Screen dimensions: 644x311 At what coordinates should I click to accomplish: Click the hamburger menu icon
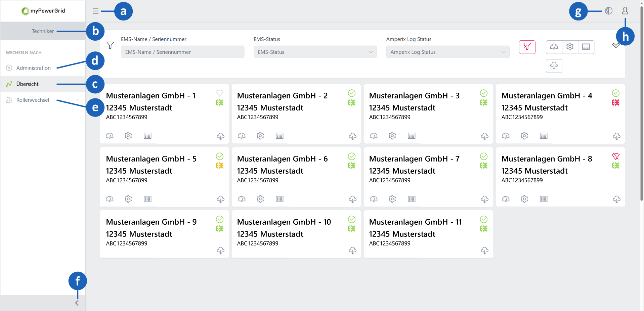point(96,11)
